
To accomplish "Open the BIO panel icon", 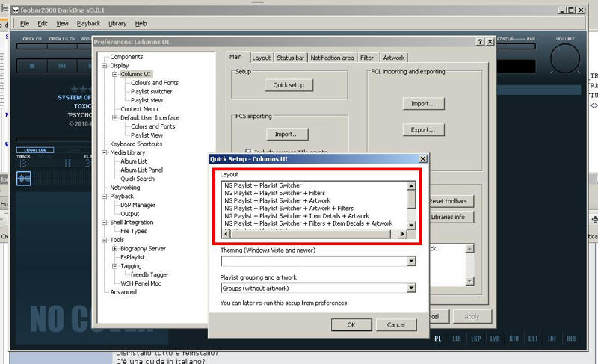I will coord(514,339).
